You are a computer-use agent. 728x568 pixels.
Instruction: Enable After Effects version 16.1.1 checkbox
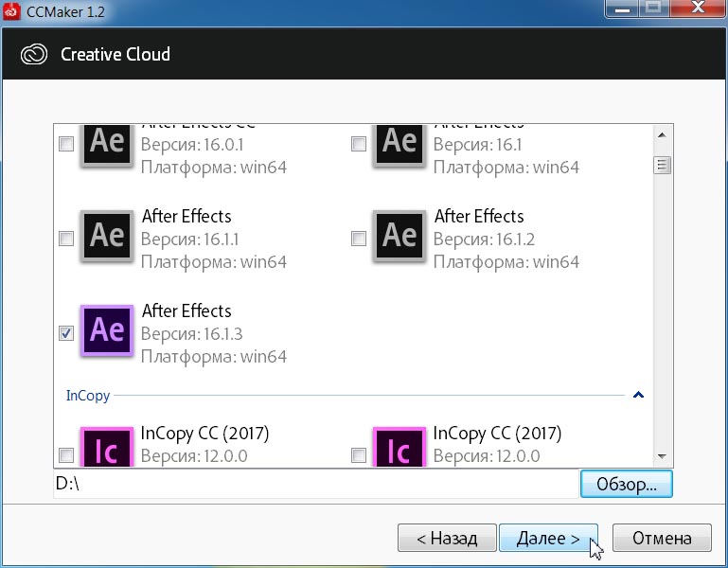(66, 239)
